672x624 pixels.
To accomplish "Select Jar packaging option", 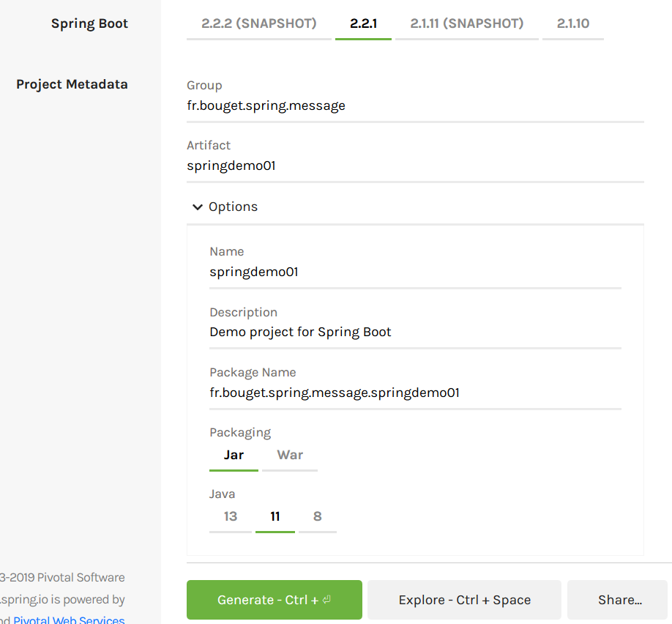I will (x=234, y=455).
